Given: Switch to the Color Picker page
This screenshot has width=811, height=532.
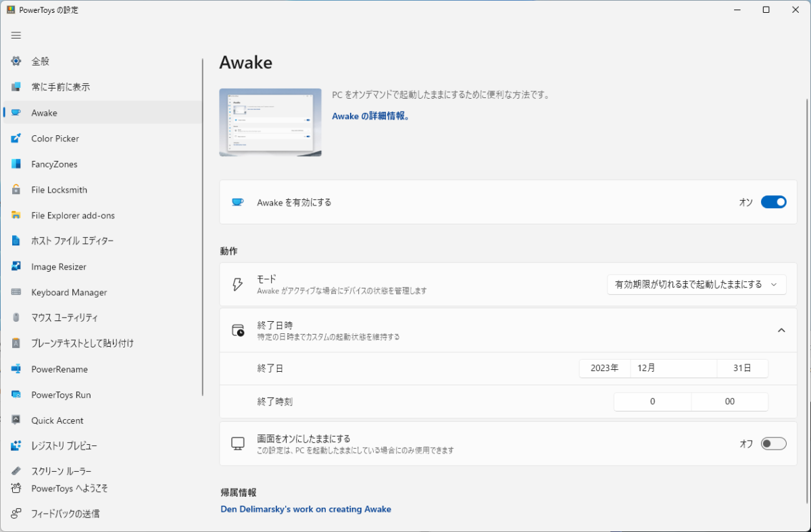Looking at the screenshot, I should (103, 139).
